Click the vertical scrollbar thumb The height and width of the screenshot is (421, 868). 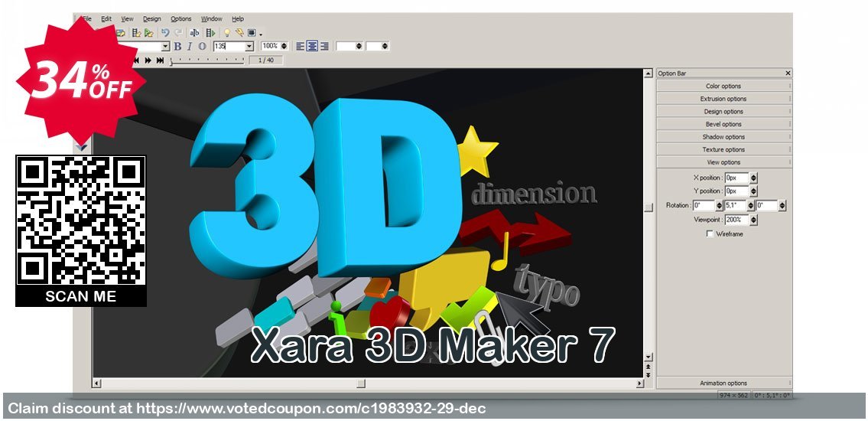pos(649,207)
